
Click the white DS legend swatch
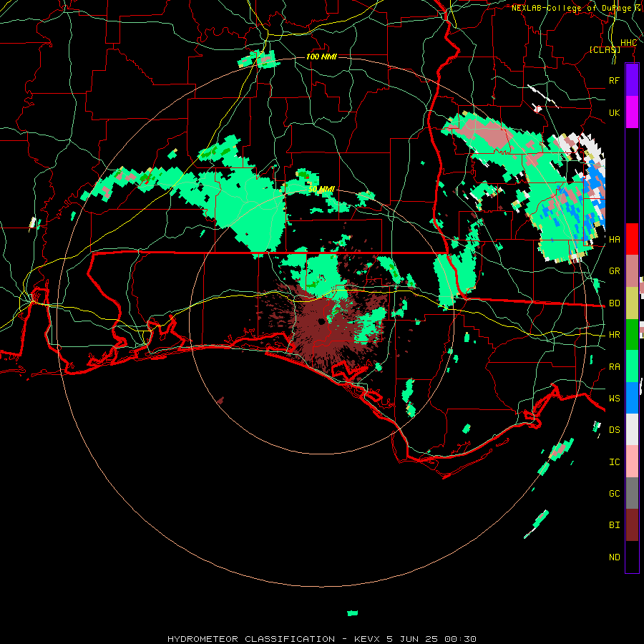tap(632, 429)
